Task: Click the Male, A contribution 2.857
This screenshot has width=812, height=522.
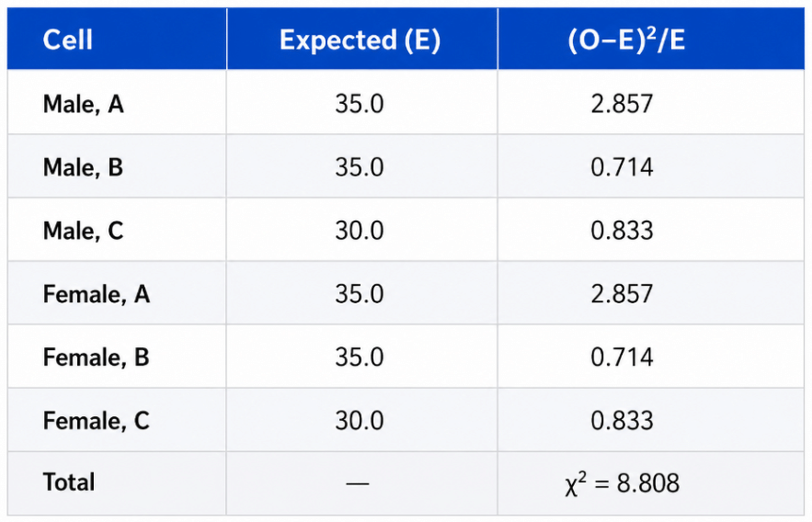Action: [622, 104]
